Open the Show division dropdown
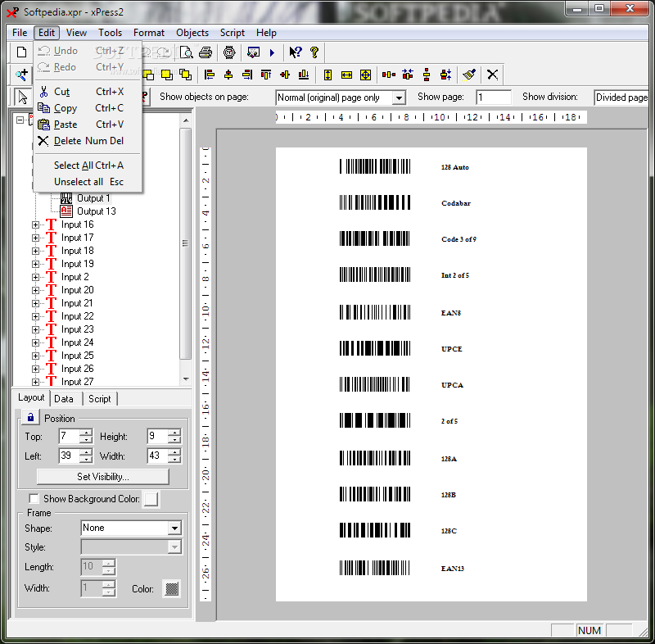The width and height of the screenshot is (655, 644). tap(621, 98)
